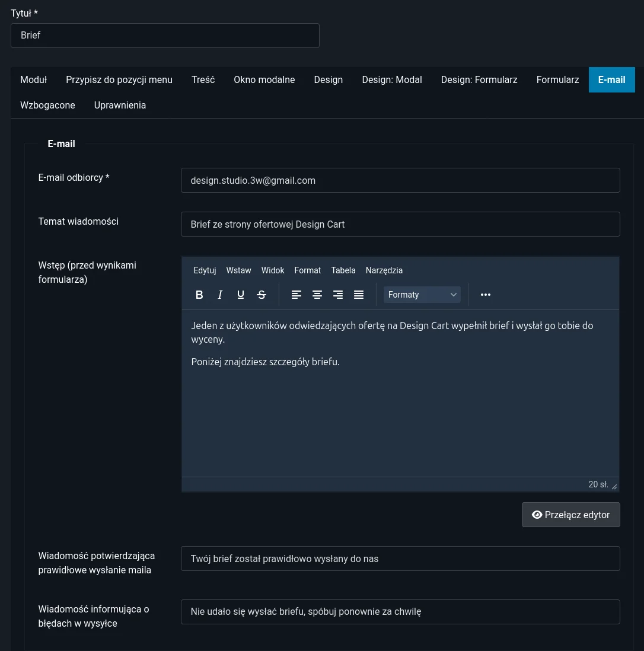Expand the Wstaw editor menu
The height and width of the screenshot is (651, 644).
[x=238, y=270]
